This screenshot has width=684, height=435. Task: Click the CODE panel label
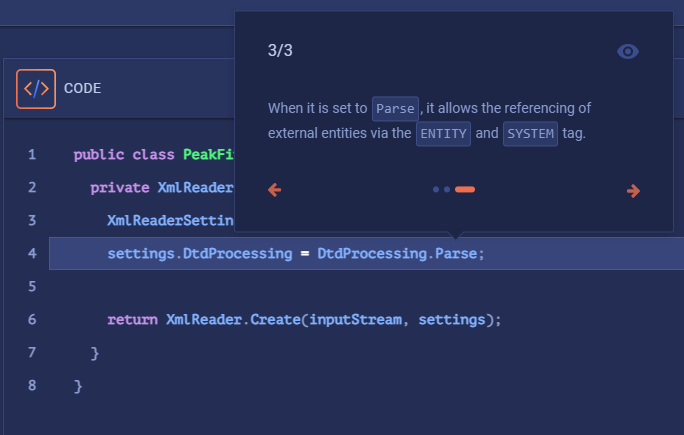point(82,89)
